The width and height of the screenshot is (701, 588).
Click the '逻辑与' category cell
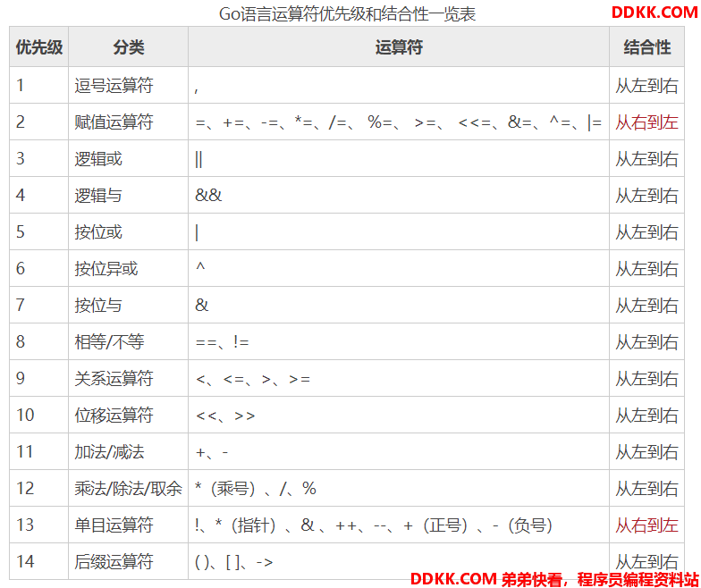click(129, 195)
